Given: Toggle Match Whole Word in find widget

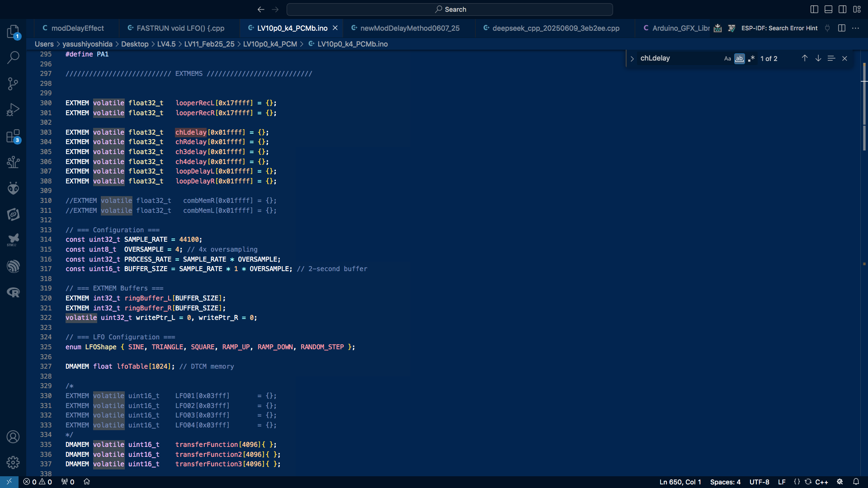Looking at the screenshot, I should pyautogui.click(x=739, y=59).
